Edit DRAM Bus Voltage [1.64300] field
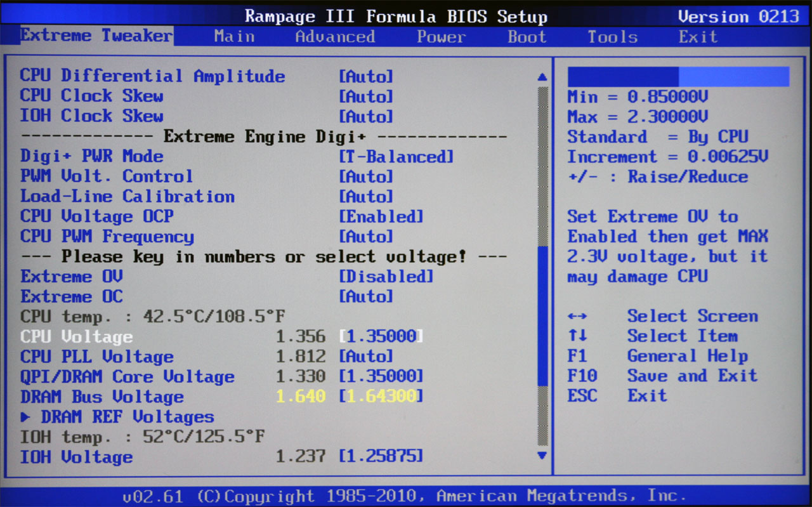812x507 pixels. click(x=381, y=397)
